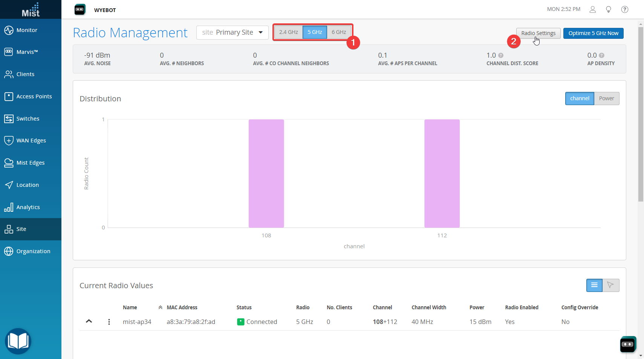Viewport: 644px width, 359px height.
Task: Sort by the Name column header
Action: click(130, 307)
